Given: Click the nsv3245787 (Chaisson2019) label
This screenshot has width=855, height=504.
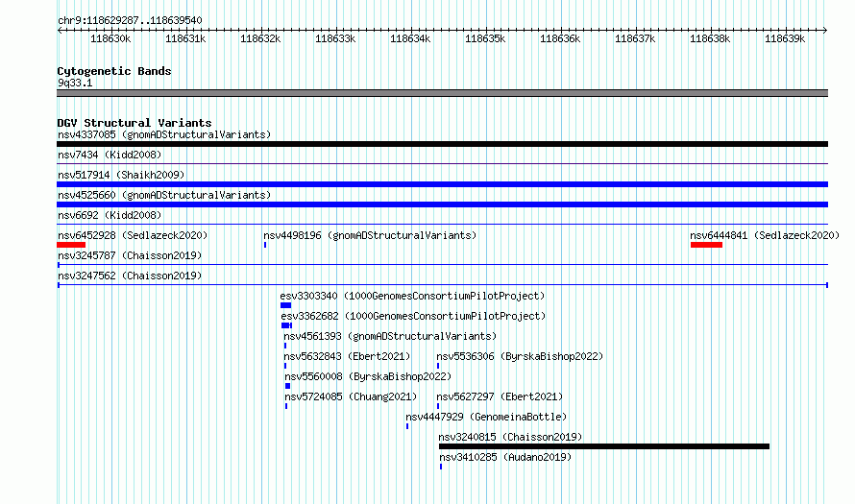Looking at the screenshot, I should click(130, 255).
